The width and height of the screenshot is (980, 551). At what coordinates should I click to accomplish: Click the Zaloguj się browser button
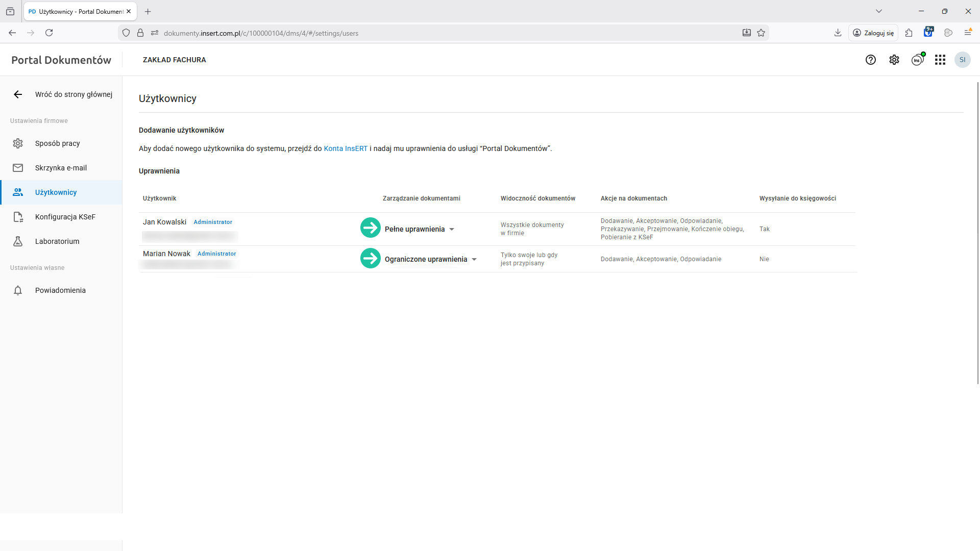pyautogui.click(x=873, y=33)
